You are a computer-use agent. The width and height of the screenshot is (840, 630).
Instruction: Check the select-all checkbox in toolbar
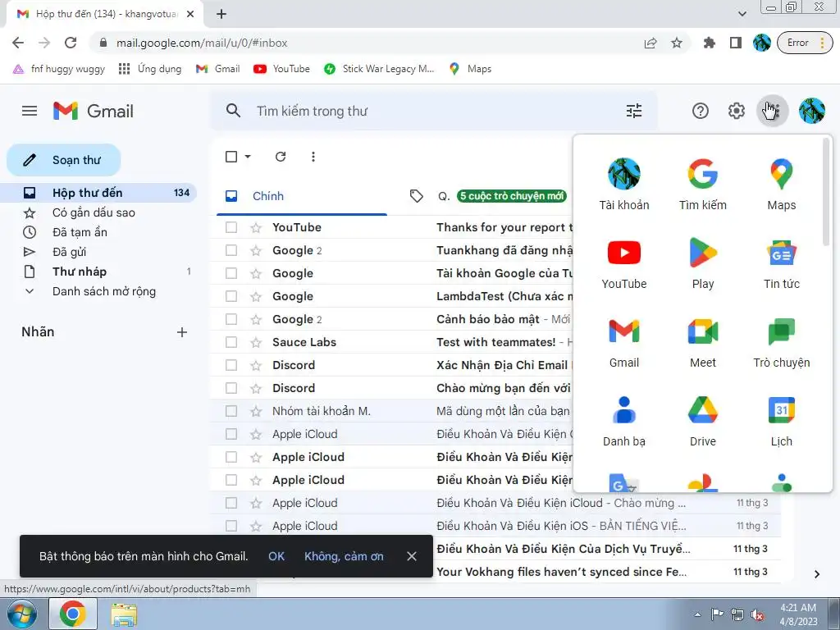pos(231,157)
